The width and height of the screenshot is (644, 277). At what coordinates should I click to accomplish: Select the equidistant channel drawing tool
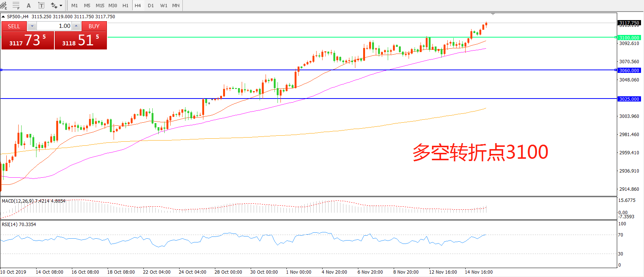tap(4, 6)
